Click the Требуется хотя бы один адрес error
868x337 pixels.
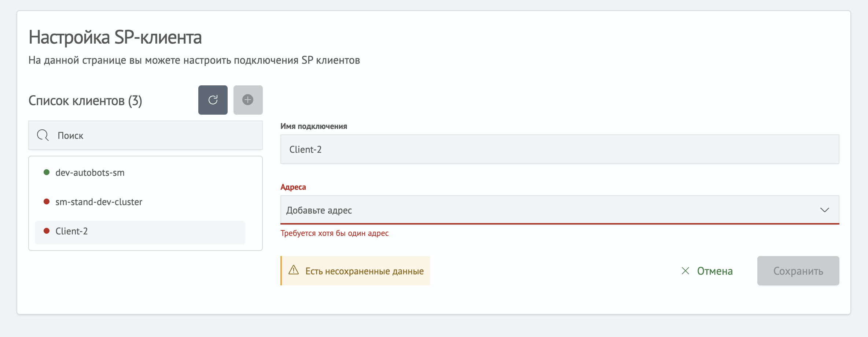[335, 233]
